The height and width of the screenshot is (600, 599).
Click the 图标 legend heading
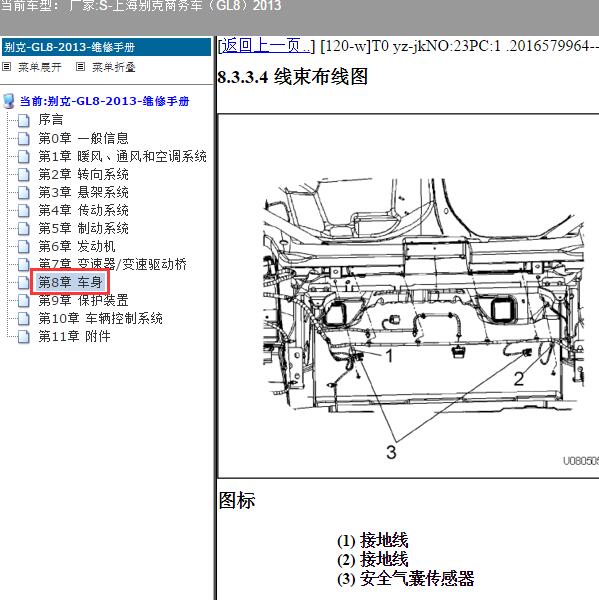237,500
